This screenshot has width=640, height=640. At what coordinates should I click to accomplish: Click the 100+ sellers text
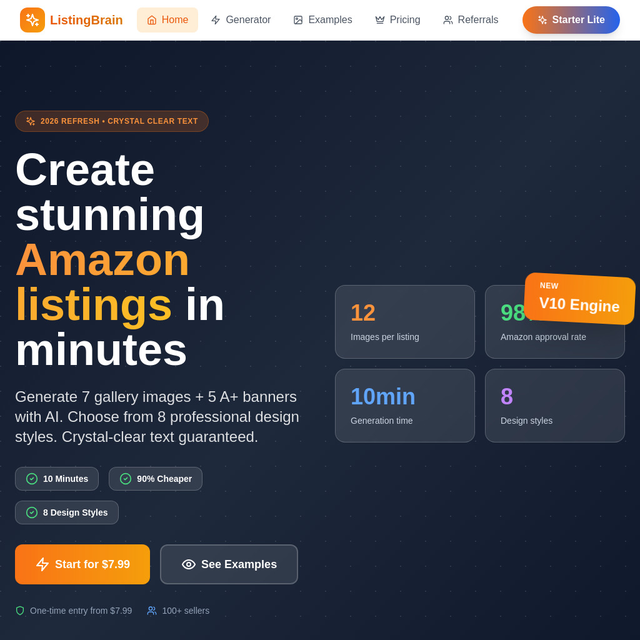pyautogui.click(x=186, y=611)
